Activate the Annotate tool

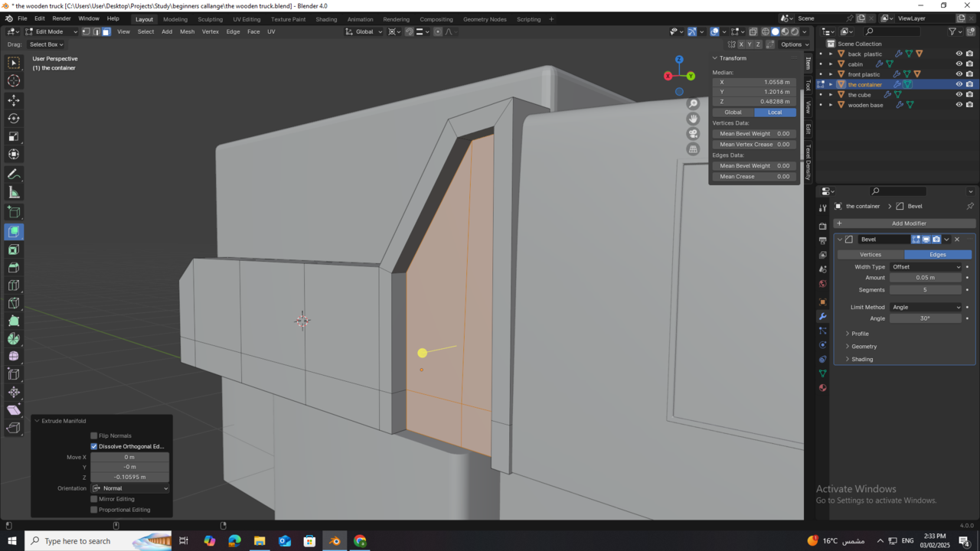click(13, 174)
